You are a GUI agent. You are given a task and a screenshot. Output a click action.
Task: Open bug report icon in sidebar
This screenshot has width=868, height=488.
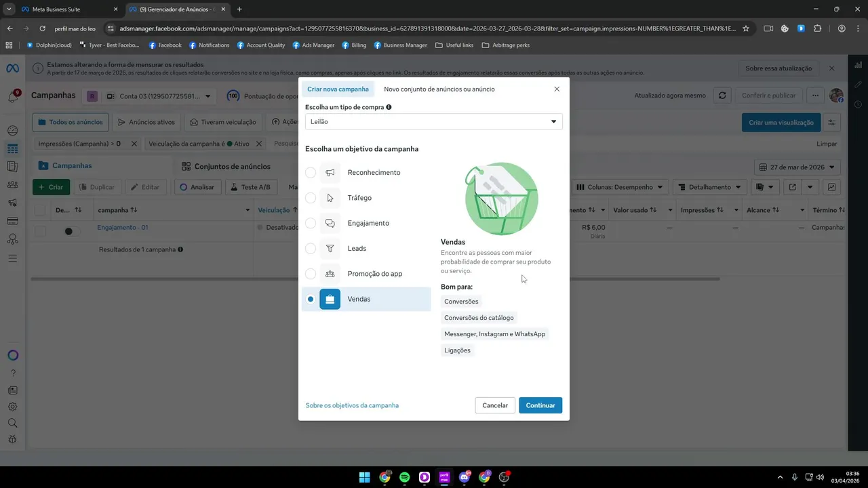[12, 439]
